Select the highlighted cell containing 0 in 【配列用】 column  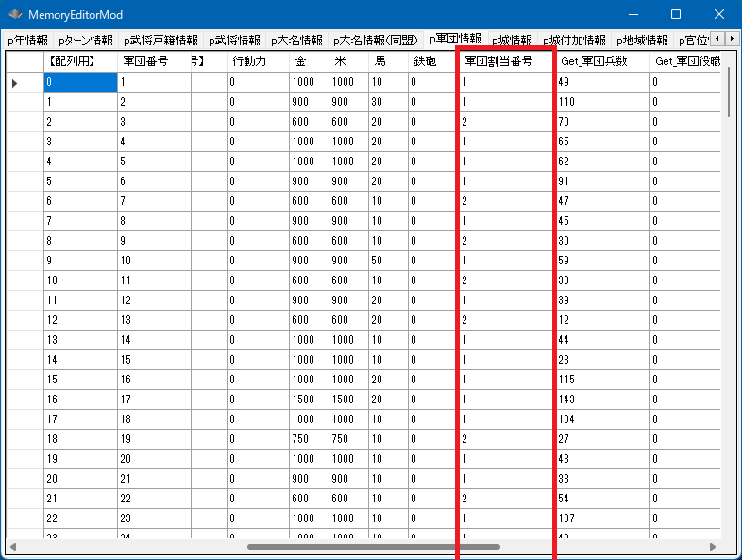tap(80, 83)
